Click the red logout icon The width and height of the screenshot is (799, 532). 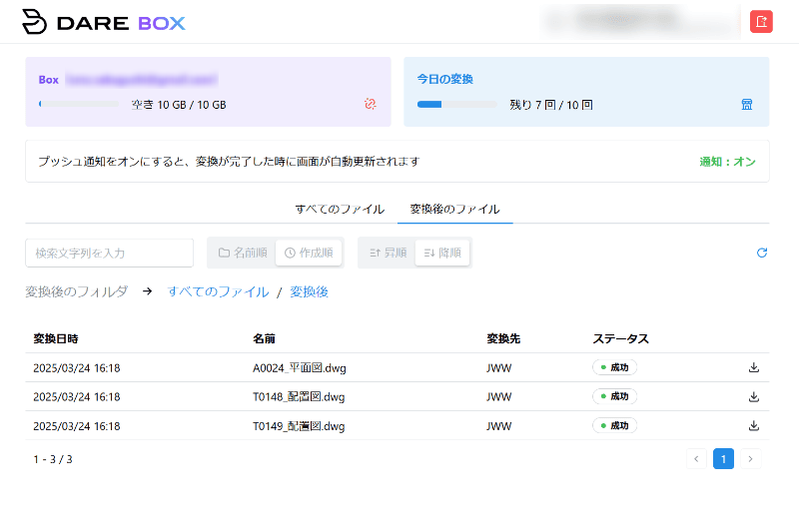761,22
